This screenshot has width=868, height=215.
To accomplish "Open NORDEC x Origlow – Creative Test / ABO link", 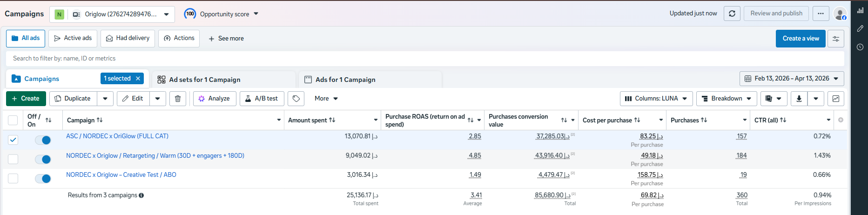I will 121,175.
